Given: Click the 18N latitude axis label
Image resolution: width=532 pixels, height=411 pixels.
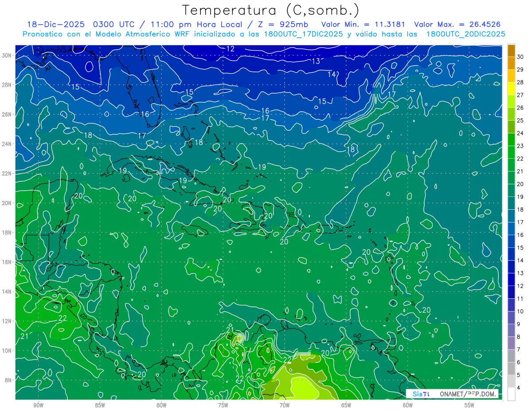Looking at the screenshot, I should (x=7, y=232).
